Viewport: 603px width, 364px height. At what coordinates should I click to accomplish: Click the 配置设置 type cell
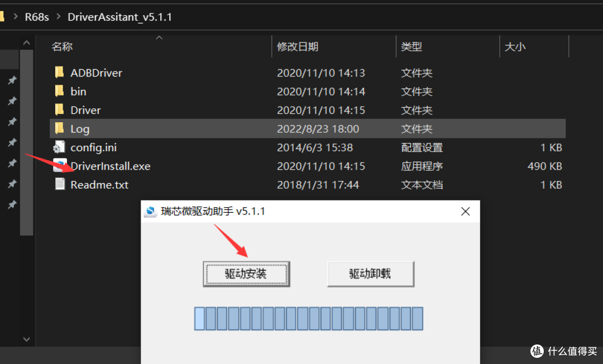click(422, 147)
